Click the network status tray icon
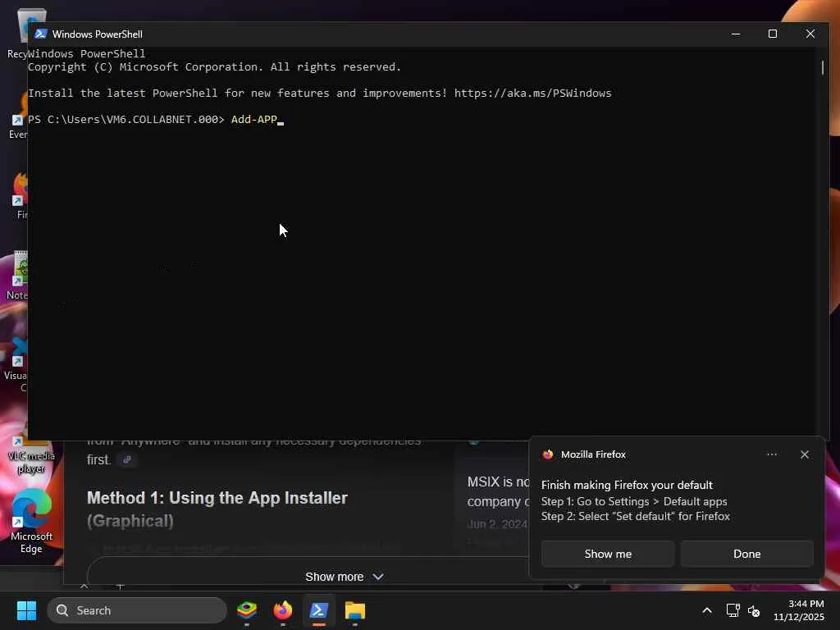The image size is (840, 630). [733, 610]
